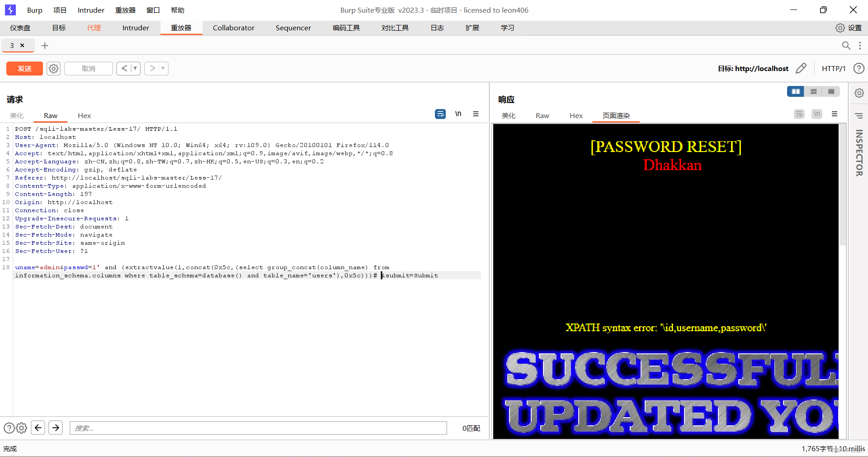
Task: Open the help icon beside HTTP/1
Action: 859,68
